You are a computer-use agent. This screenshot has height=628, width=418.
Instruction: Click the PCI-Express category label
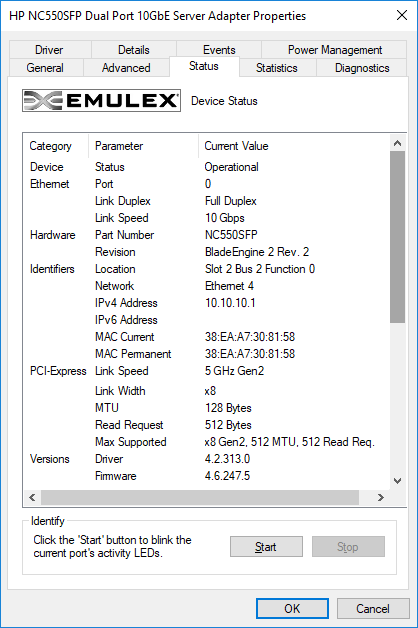click(58, 371)
